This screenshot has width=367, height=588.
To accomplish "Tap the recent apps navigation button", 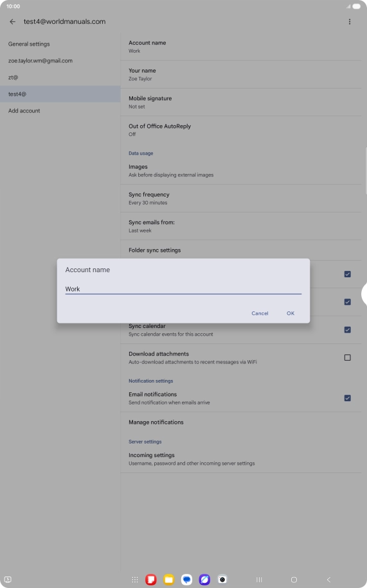I will tap(259, 580).
